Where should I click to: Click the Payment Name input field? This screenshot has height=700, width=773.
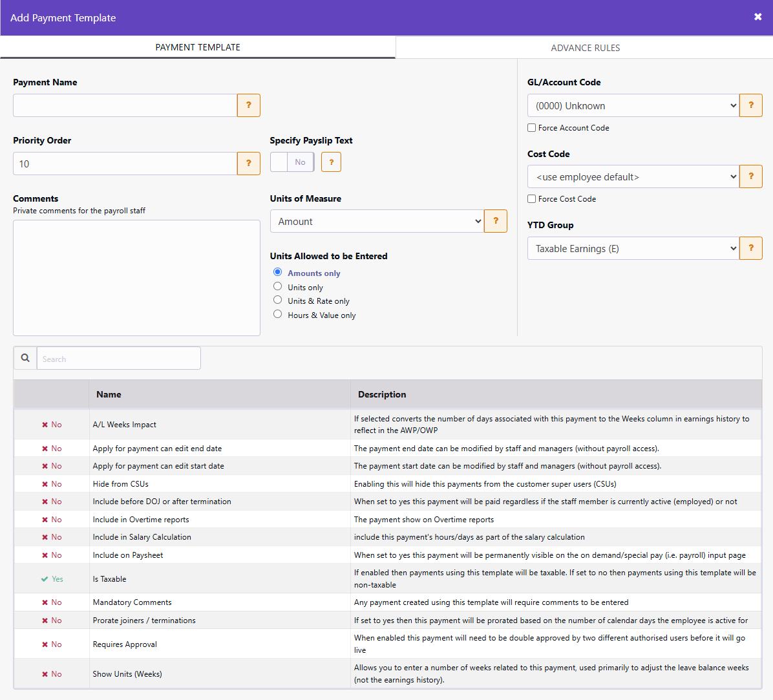125,105
